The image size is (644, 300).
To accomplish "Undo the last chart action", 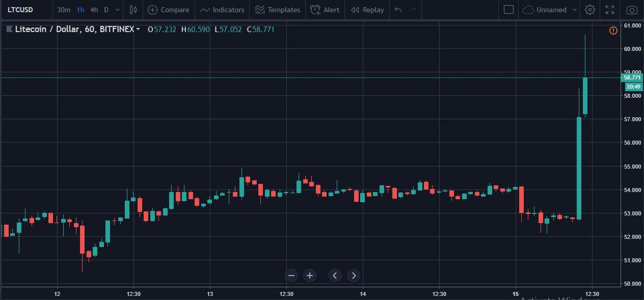I will [x=398, y=10].
